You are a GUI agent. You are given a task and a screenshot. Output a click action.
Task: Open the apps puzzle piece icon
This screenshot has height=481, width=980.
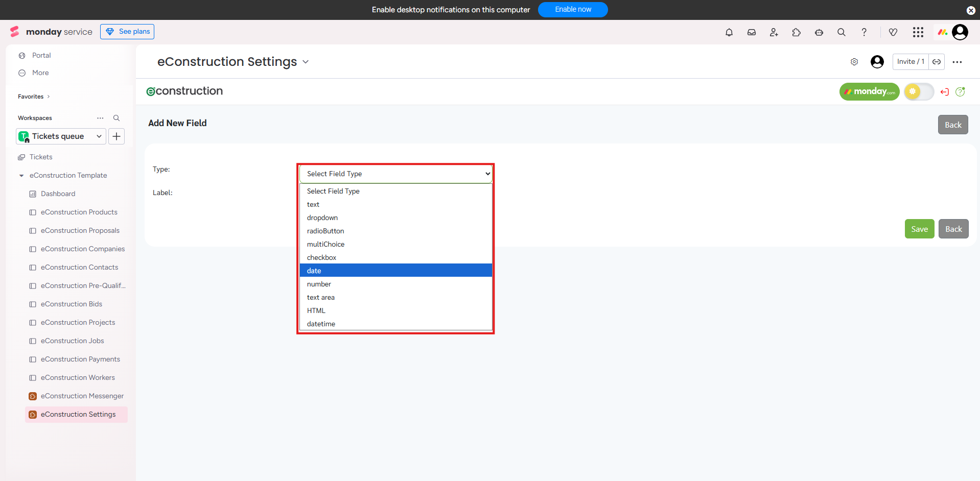click(x=796, y=32)
